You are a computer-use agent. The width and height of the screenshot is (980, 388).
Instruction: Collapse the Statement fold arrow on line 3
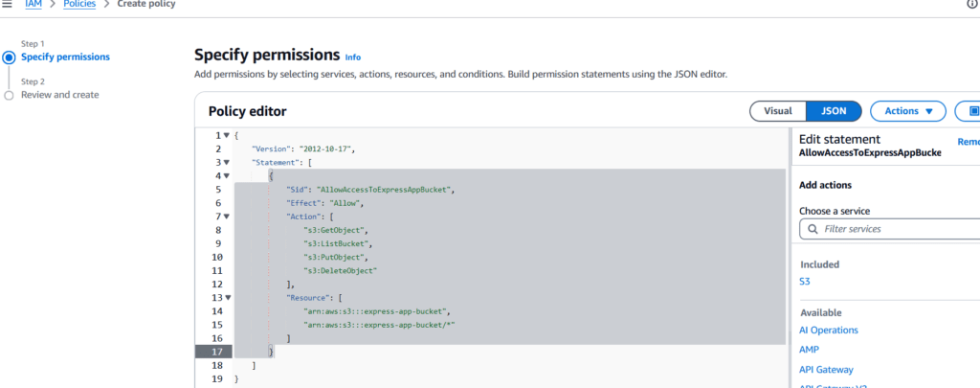[227, 163]
